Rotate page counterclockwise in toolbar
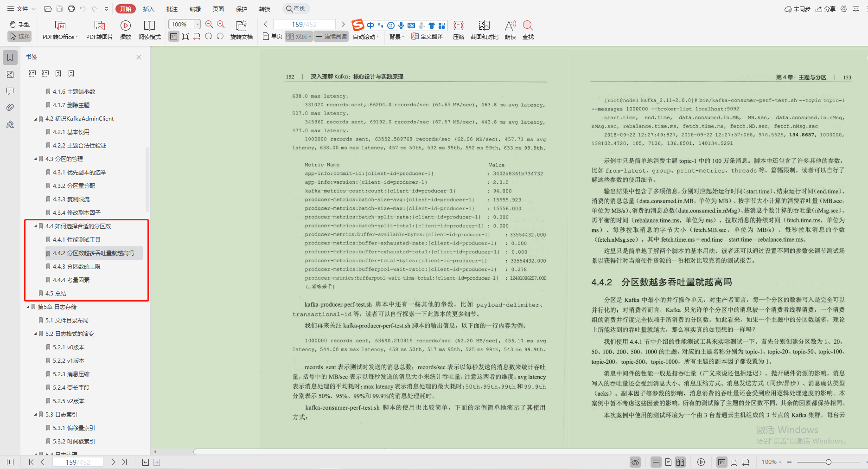Viewport: 868px width, 469px height. coord(220,36)
